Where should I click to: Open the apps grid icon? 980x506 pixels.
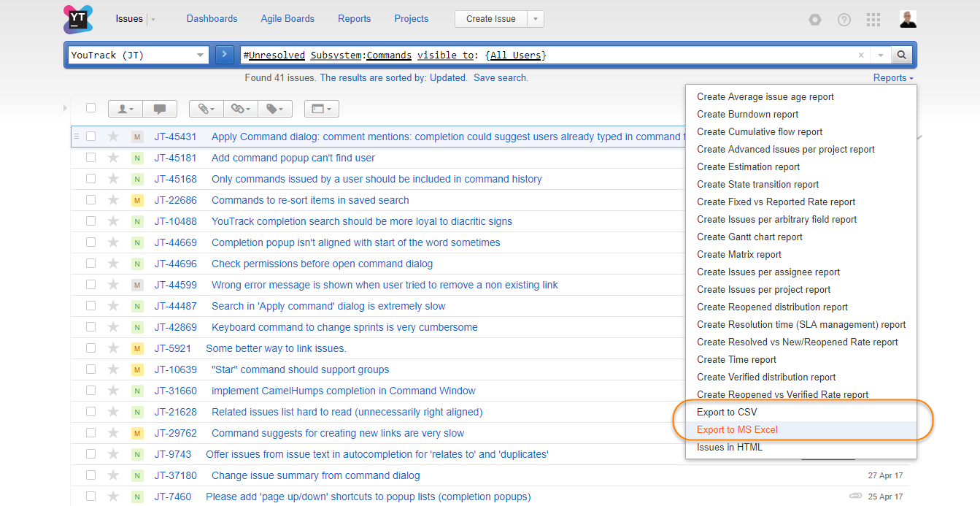coord(873,20)
